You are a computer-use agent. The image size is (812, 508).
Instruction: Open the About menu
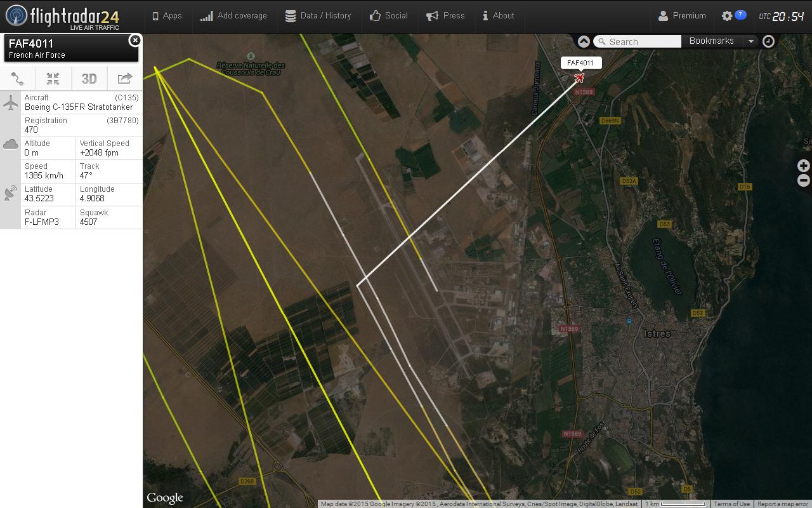tap(498, 16)
